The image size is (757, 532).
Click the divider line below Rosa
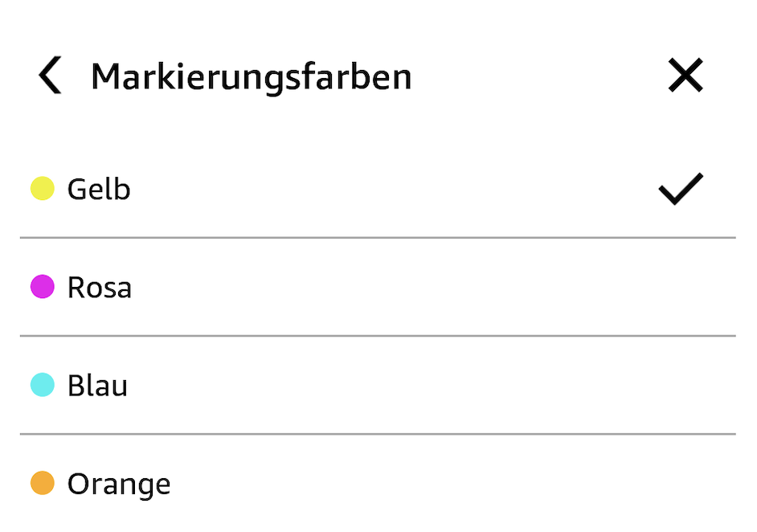pyautogui.click(x=378, y=336)
